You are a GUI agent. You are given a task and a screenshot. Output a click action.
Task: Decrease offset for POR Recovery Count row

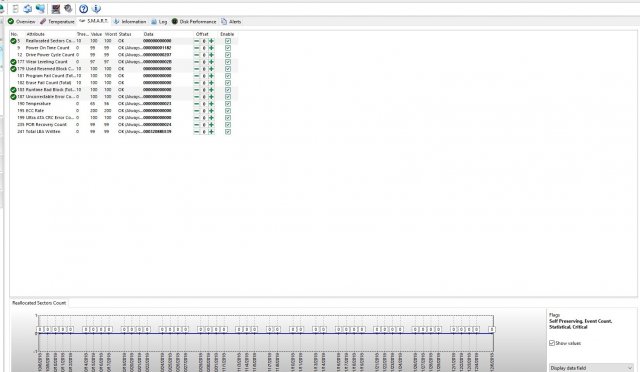click(197, 125)
